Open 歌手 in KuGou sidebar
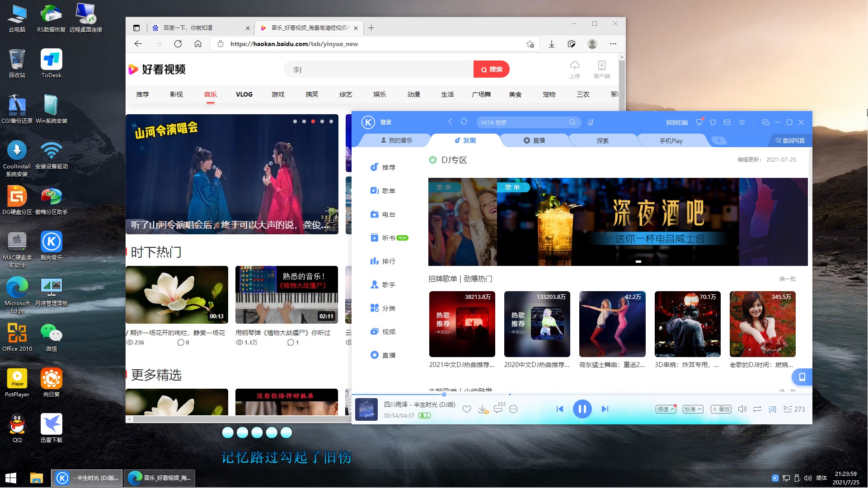Image resolution: width=868 pixels, height=488 pixels. pos(383,285)
